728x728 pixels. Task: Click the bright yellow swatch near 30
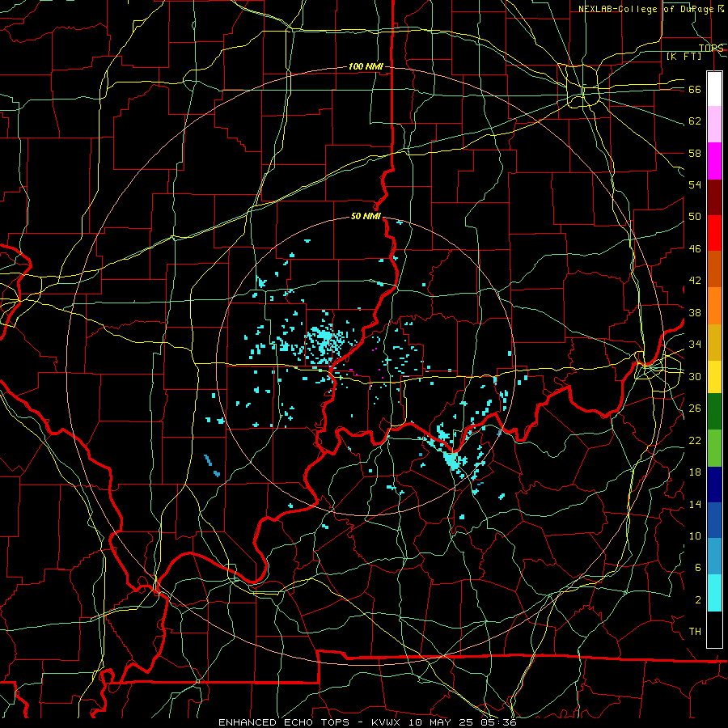(x=714, y=376)
